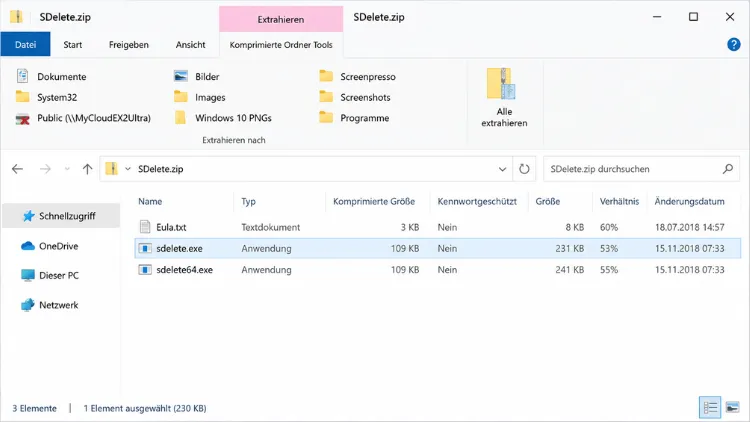
Task: Extract to Public (\\MyCloudEX2Ultra) network location
Action: pos(83,118)
